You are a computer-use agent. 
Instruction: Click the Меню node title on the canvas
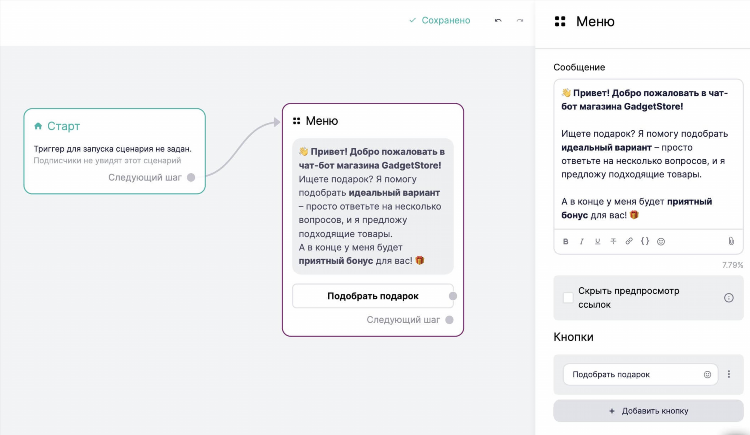point(321,121)
